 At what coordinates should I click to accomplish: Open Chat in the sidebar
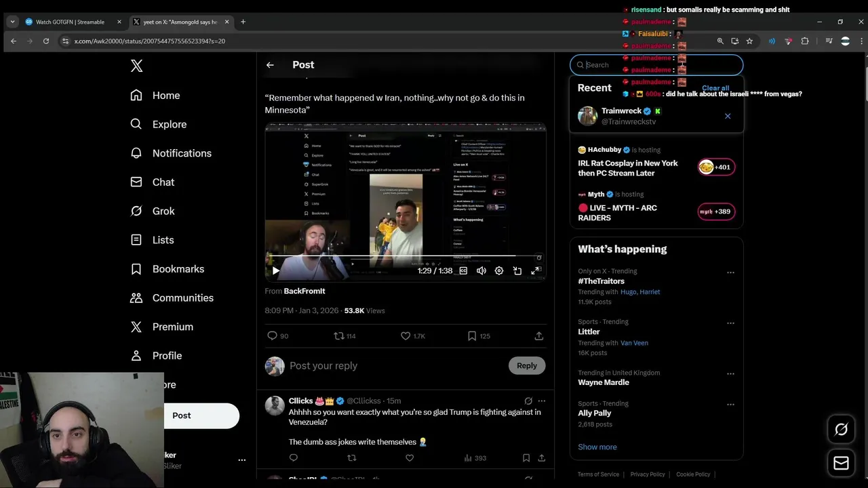[153, 182]
